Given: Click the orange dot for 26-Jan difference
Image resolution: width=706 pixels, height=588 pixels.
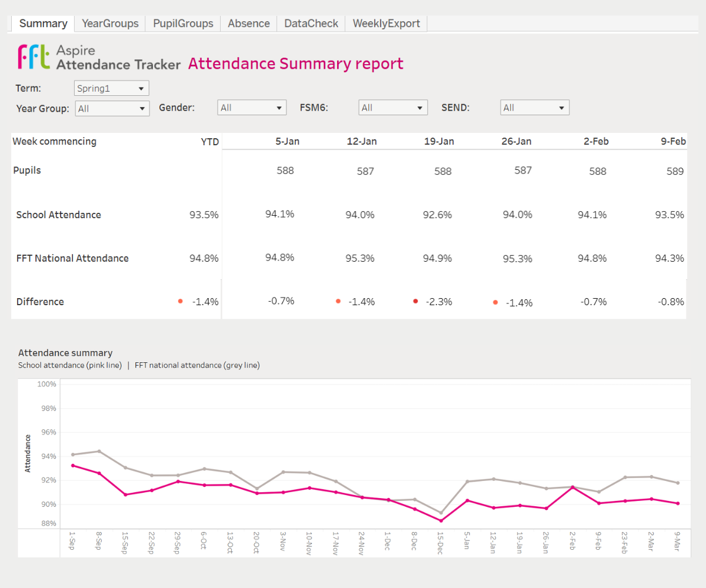Looking at the screenshot, I should click(495, 302).
